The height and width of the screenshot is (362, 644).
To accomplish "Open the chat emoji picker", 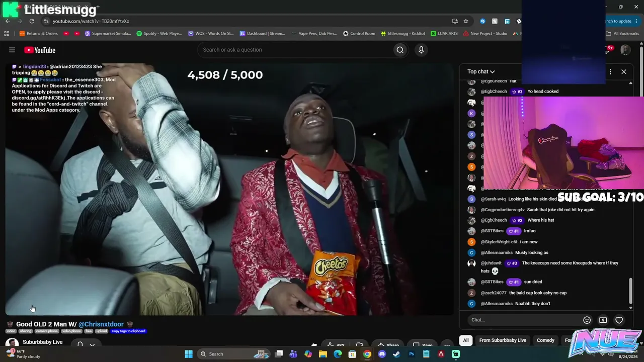I will pos(587,320).
